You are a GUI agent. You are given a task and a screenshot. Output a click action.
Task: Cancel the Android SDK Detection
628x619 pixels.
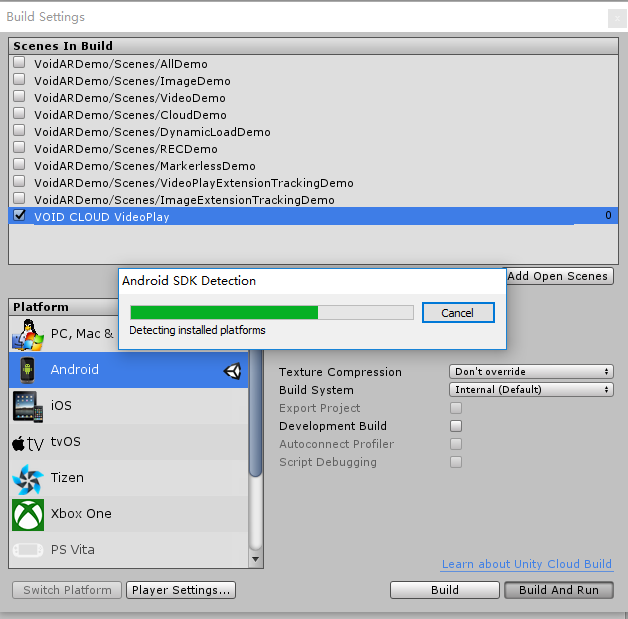pos(458,313)
